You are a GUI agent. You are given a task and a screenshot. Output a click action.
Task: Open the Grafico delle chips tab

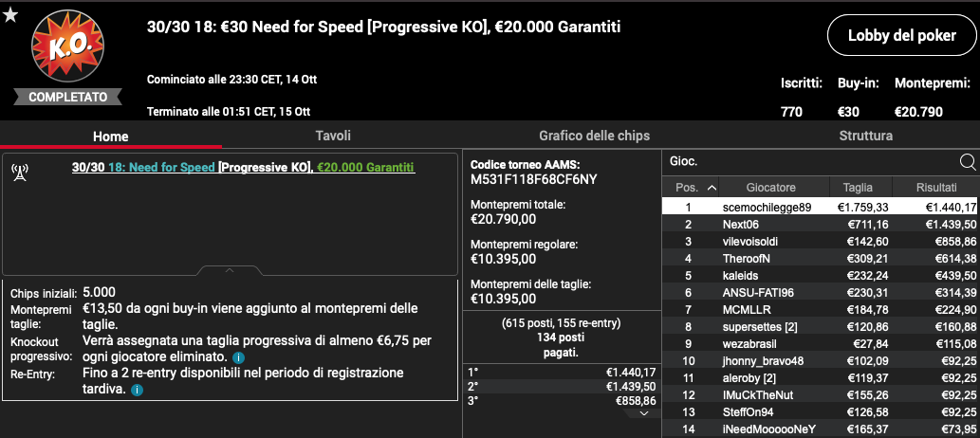coord(595,136)
